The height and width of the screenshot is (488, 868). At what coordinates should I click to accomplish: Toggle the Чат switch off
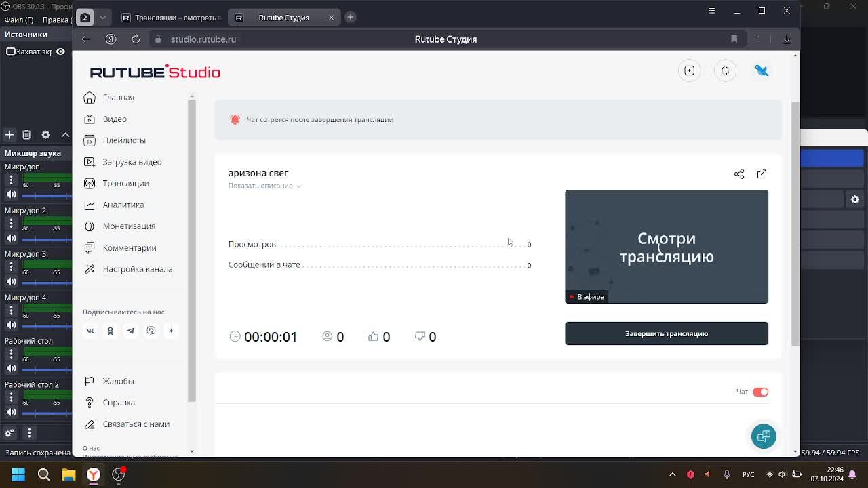(x=760, y=392)
